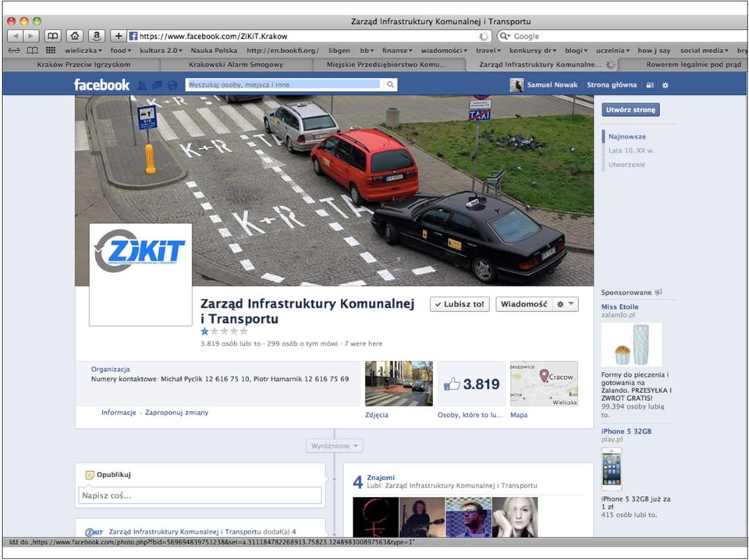Screen dimensions: 749x560
Task: Click the iPhone 5 32GB ad image
Action: pos(612,469)
